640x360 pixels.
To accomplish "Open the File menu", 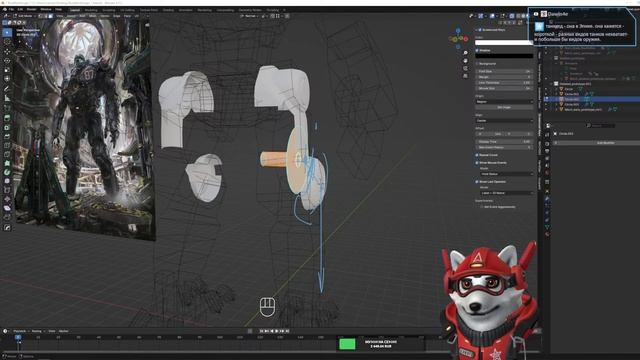I will click(11, 9).
